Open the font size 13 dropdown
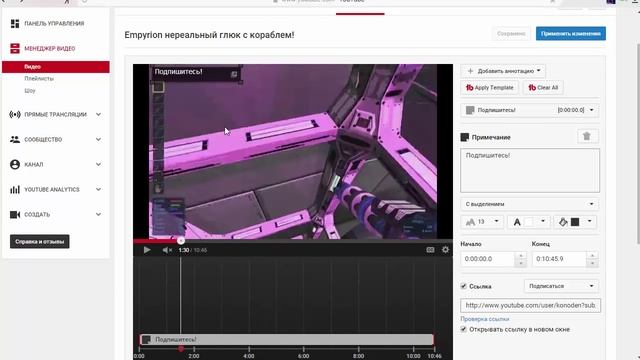The height and width of the screenshot is (360, 640). tap(482, 222)
